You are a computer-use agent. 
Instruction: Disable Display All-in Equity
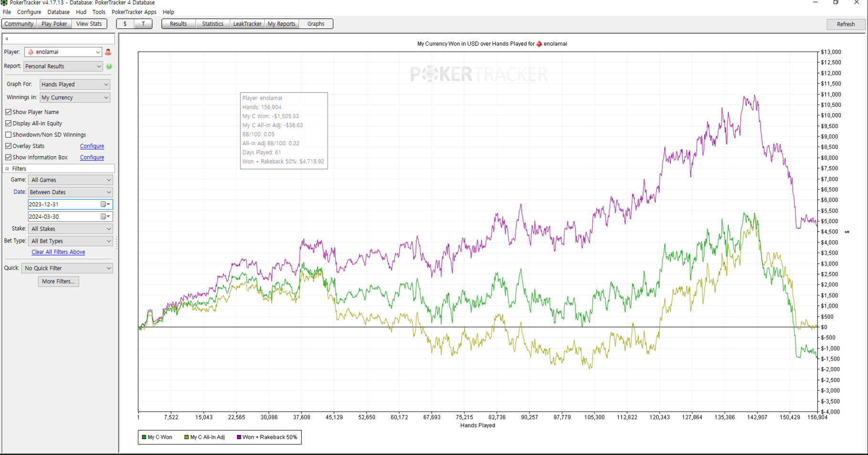click(x=9, y=124)
